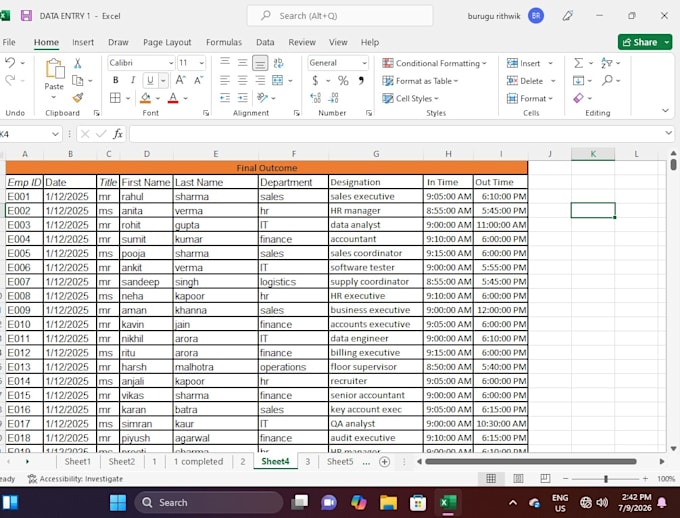Apply Percent Style format
This screenshot has height=518, width=680.
tap(343, 81)
